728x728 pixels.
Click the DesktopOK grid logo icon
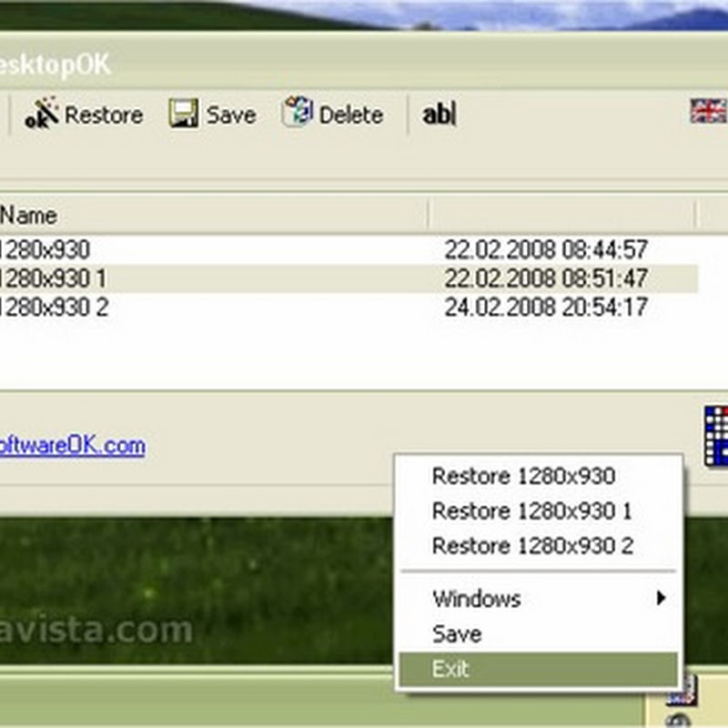point(716,436)
